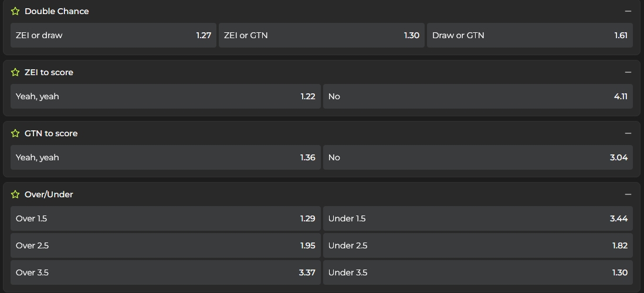Mark GTN to score as favorite
This screenshot has height=293, width=644.
click(15, 133)
